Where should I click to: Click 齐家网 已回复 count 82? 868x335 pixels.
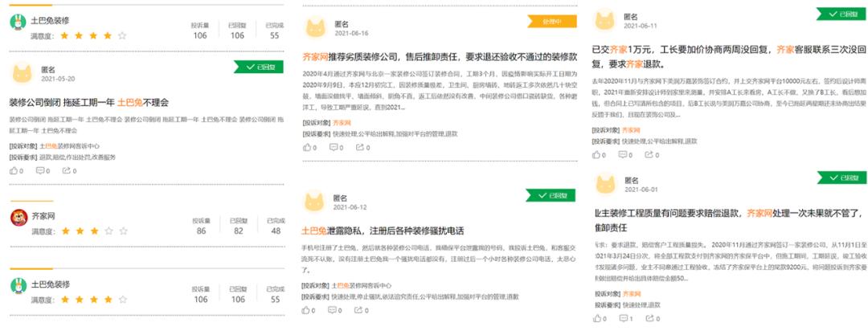click(x=238, y=231)
